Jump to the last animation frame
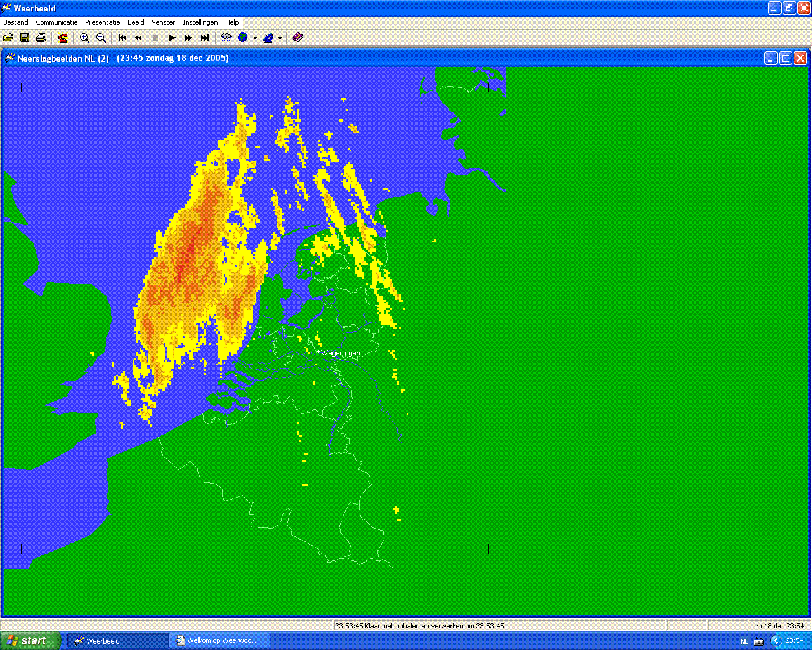Image resolution: width=812 pixels, height=650 pixels. 205,37
